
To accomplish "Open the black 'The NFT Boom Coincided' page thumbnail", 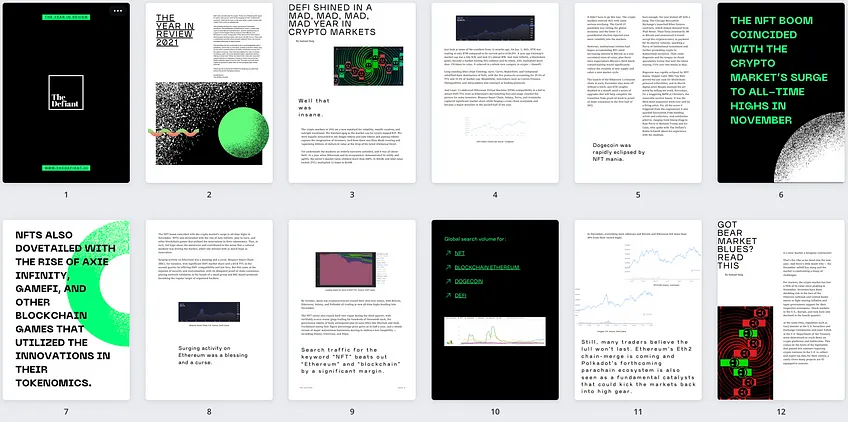I will coord(781,93).
